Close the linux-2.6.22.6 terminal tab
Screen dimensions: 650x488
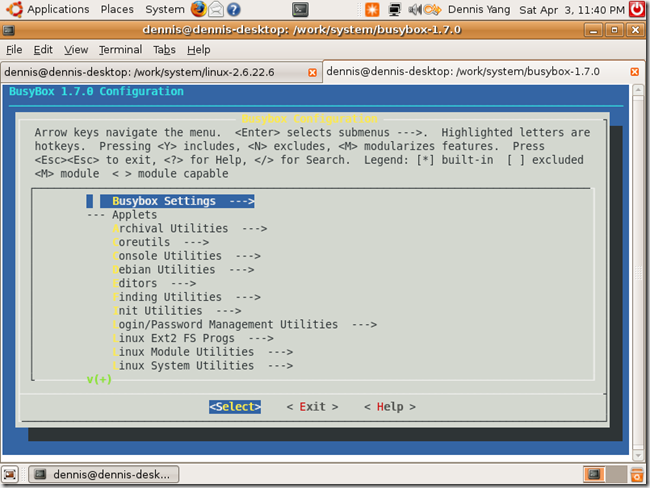click(x=312, y=73)
